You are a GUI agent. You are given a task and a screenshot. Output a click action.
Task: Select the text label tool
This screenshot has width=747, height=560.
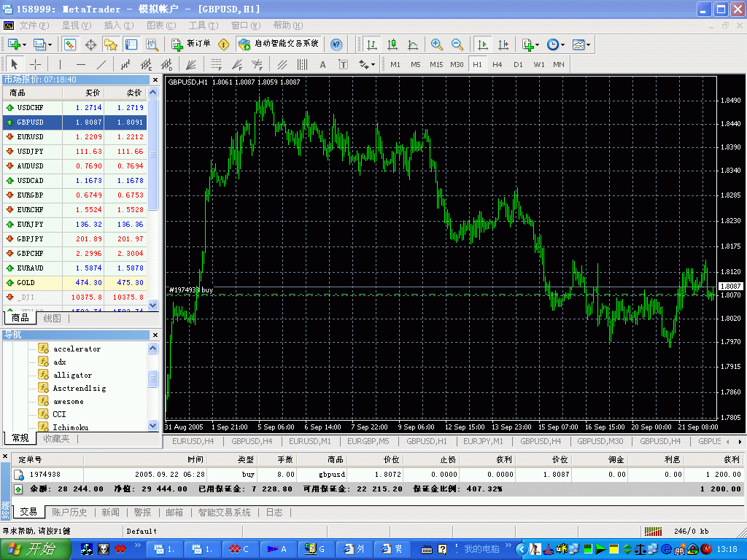[322, 64]
